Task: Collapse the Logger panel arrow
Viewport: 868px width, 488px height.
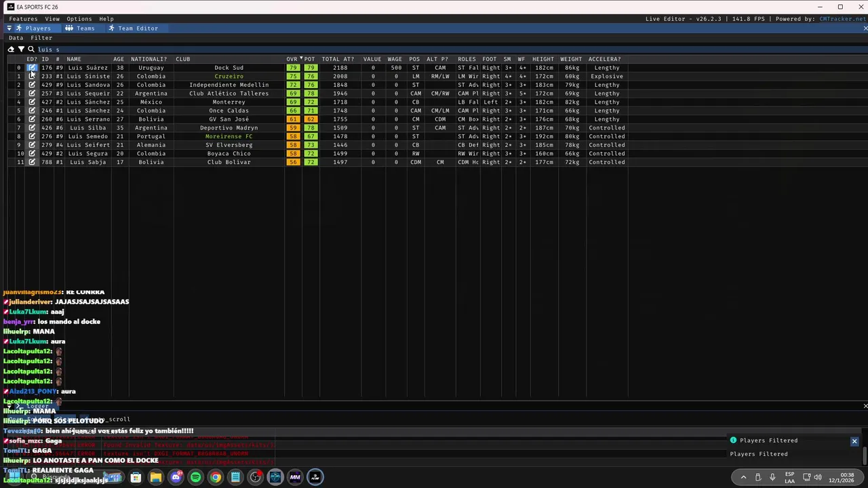Action: 9,406
